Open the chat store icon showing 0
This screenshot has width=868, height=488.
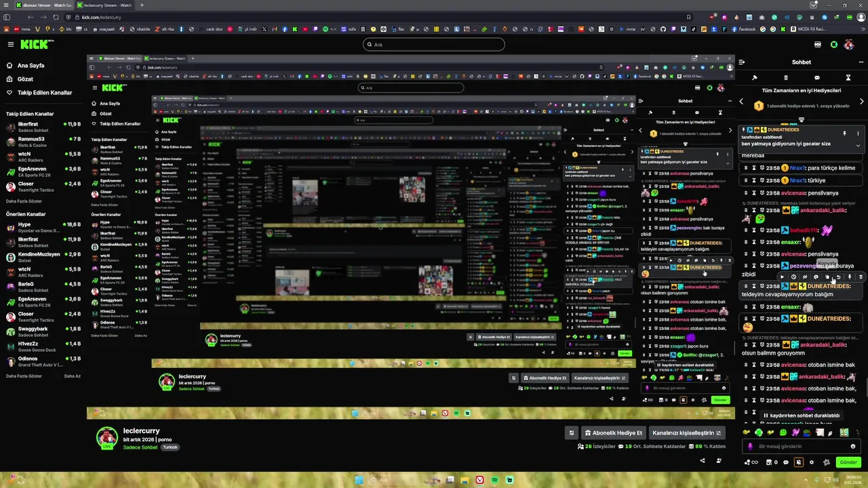click(772, 462)
